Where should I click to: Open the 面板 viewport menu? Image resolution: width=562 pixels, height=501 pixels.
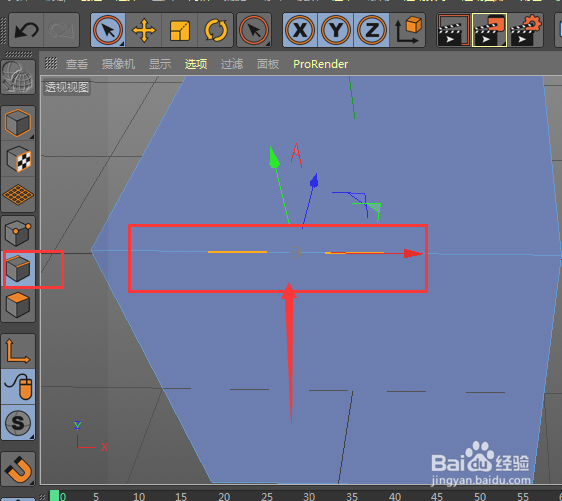(x=268, y=64)
